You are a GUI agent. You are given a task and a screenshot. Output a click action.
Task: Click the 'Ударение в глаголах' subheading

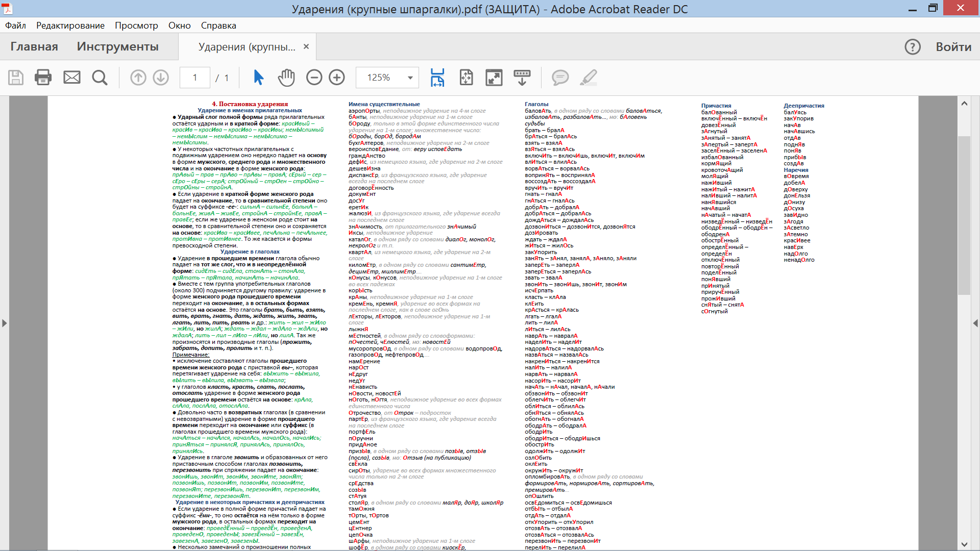[x=250, y=252]
